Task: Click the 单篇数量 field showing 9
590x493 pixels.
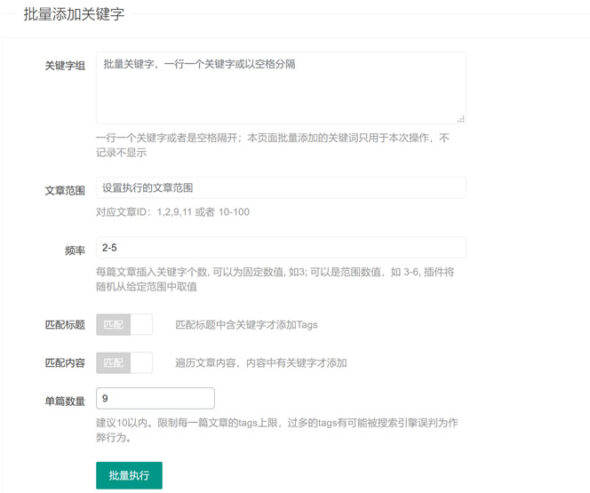Action: [x=155, y=398]
